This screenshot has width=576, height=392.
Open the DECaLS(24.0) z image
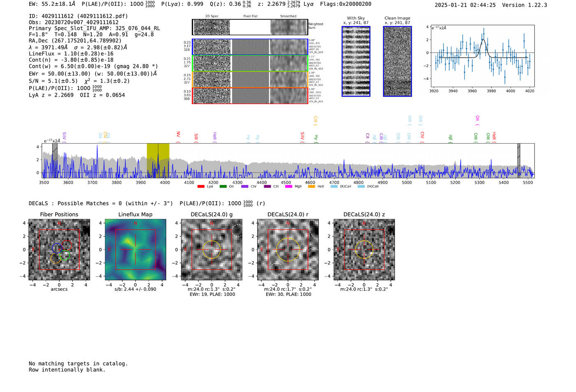click(364, 250)
